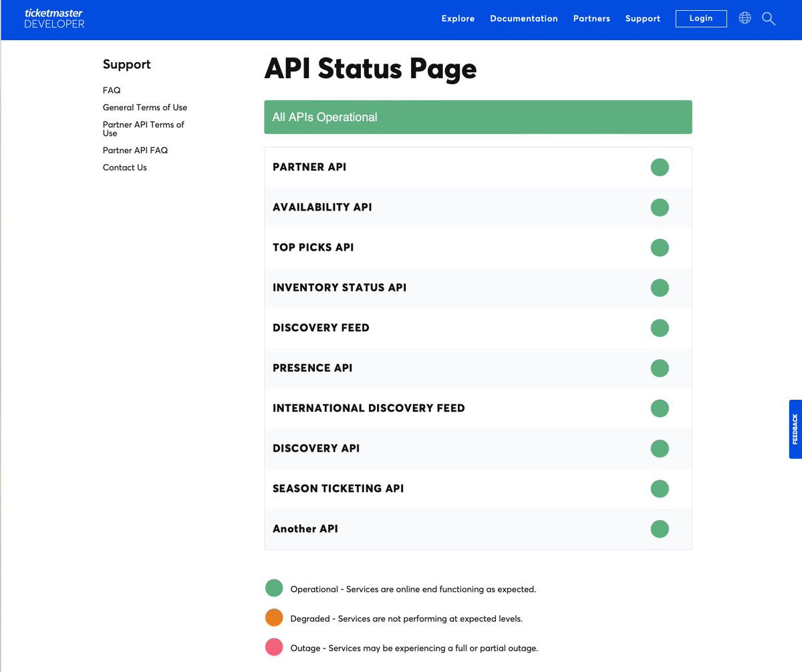
Task: Open the FEEDBACK side tab
Action: pyautogui.click(x=795, y=429)
